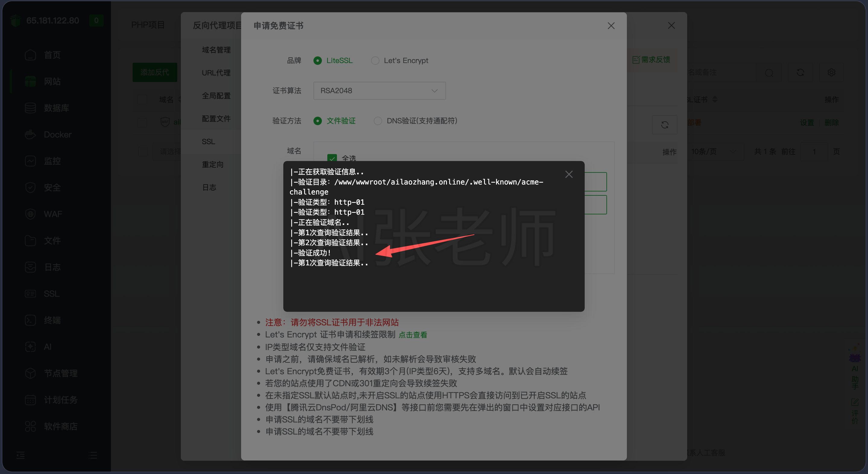
Task: Open the 重定向 tab
Action: (212, 165)
